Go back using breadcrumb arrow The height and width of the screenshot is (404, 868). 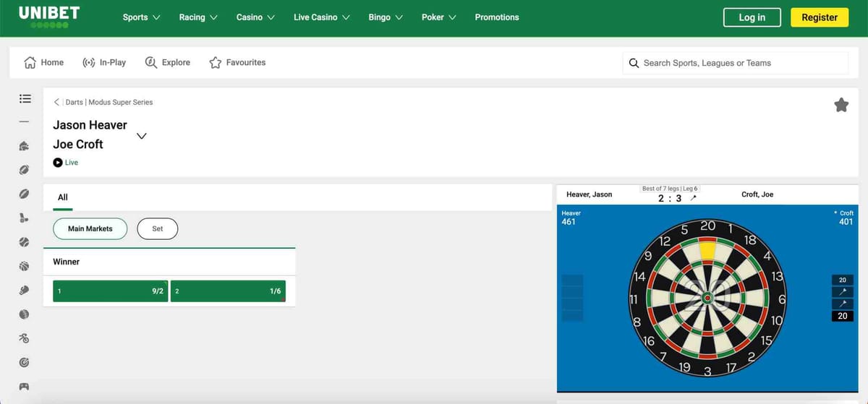pos(57,102)
